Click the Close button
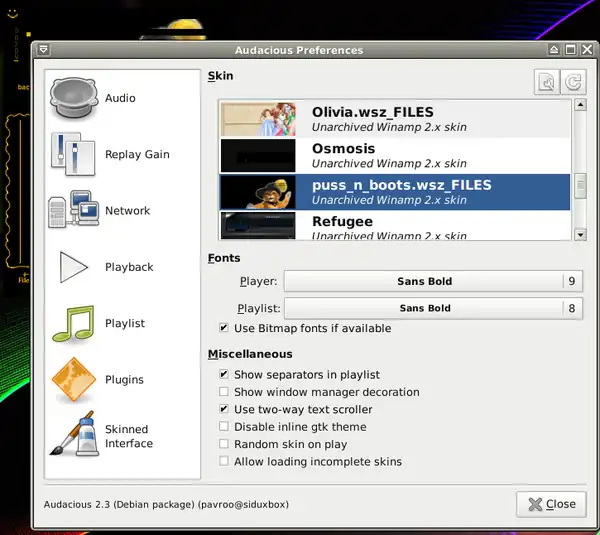600x535 pixels. click(551, 504)
